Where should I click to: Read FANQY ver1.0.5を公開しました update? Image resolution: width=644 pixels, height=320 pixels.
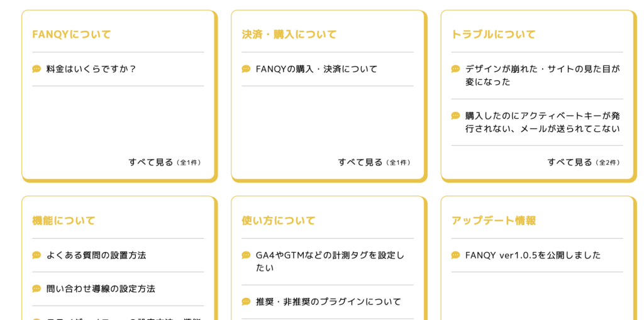click(x=533, y=255)
